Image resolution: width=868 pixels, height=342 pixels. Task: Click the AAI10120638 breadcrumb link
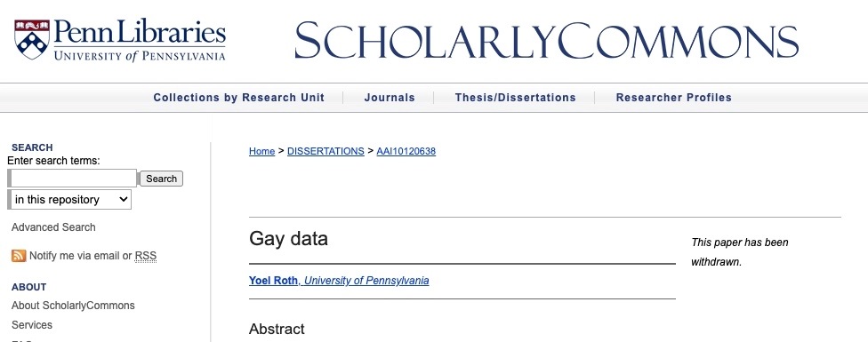click(x=406, y=151)
